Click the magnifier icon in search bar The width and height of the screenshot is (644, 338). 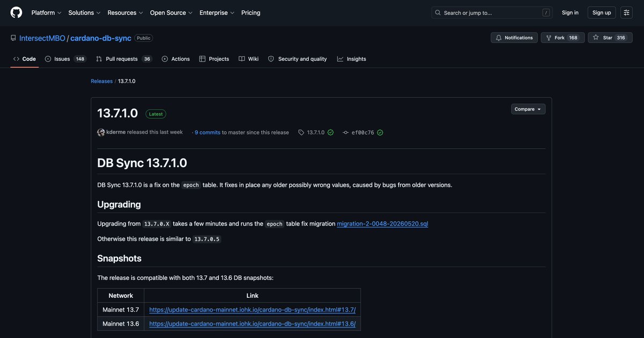[x=438, y=12]
